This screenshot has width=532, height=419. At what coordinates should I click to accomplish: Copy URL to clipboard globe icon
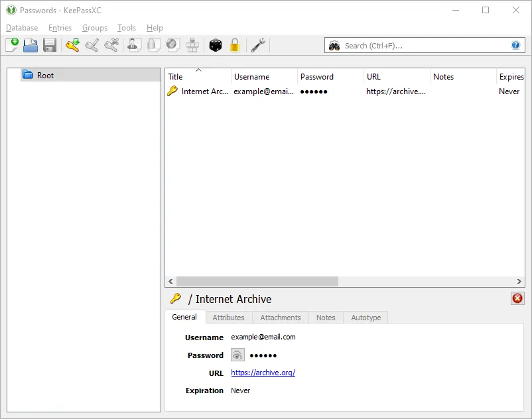[173, 45]
